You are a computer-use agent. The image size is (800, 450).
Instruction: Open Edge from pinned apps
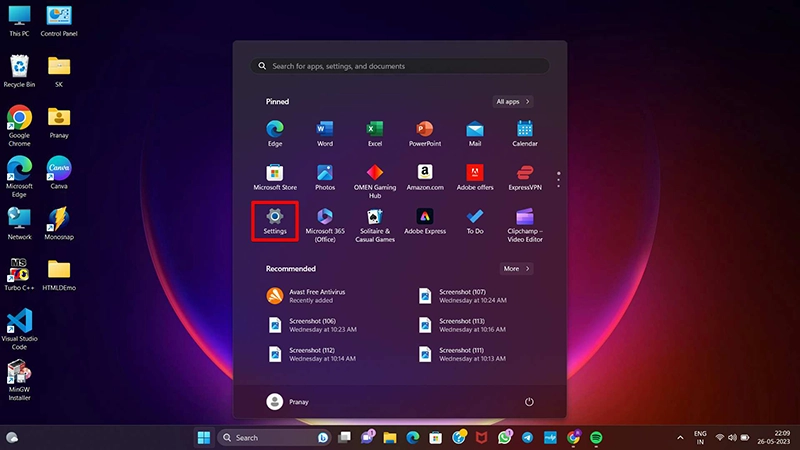click(274, 134)
